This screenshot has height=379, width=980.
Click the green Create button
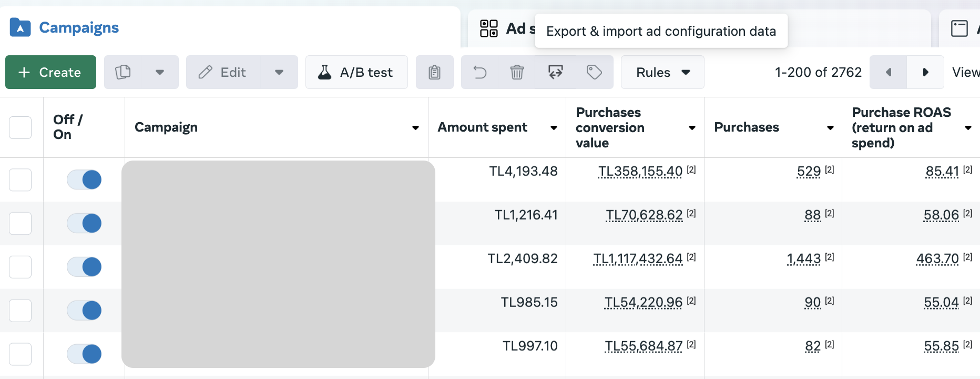coord(50,72)
